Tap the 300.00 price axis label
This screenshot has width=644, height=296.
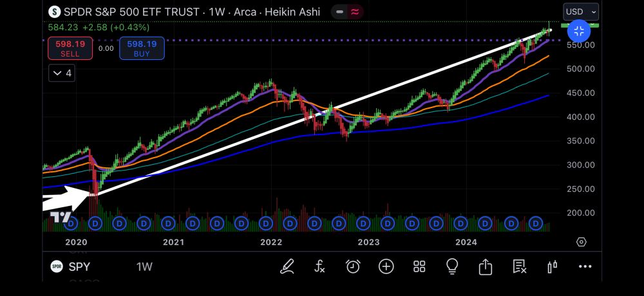[x=580, y=165]
